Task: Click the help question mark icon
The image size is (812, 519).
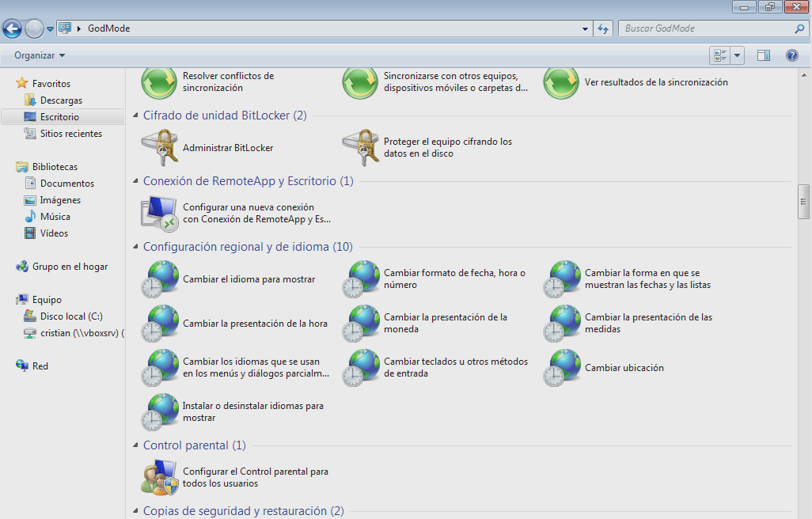Action: 791,55
